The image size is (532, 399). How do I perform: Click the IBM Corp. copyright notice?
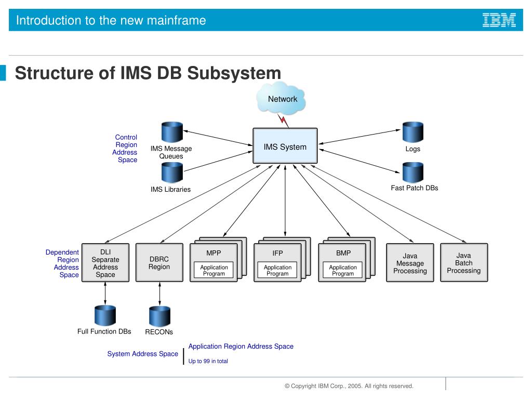349,386
